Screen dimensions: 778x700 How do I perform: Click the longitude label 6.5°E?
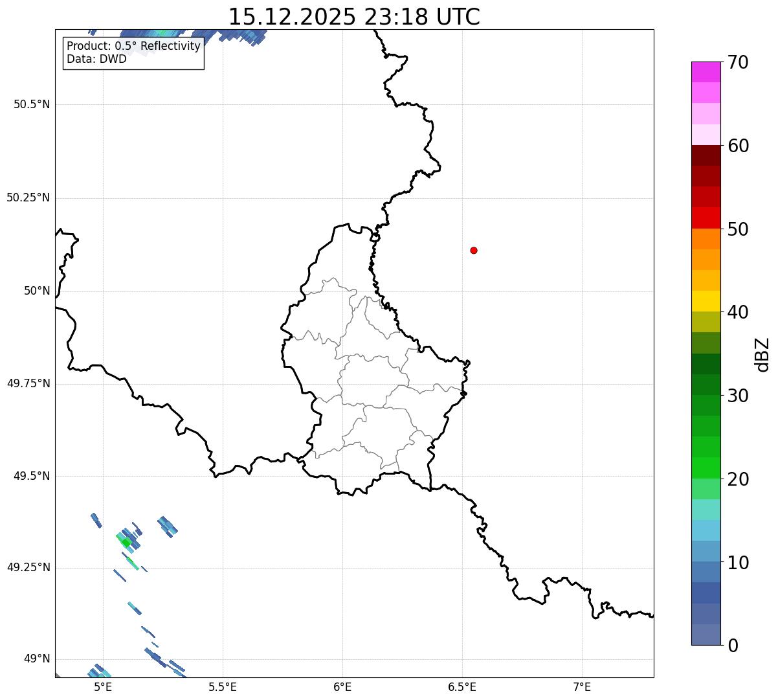pos(462,686)
